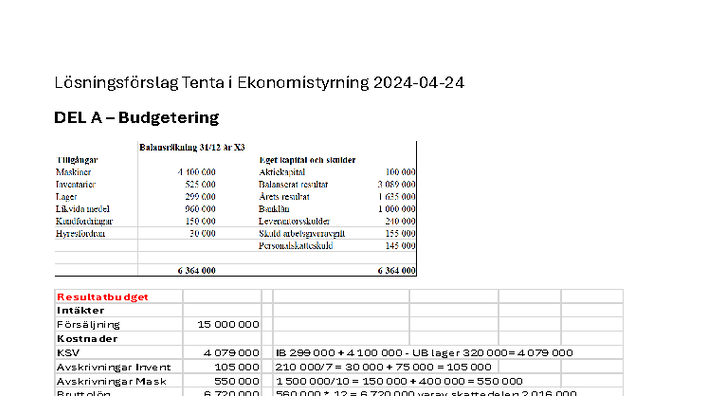Click the Leverantörsskulder row label

pyautogui.click(x=294, y=221)
